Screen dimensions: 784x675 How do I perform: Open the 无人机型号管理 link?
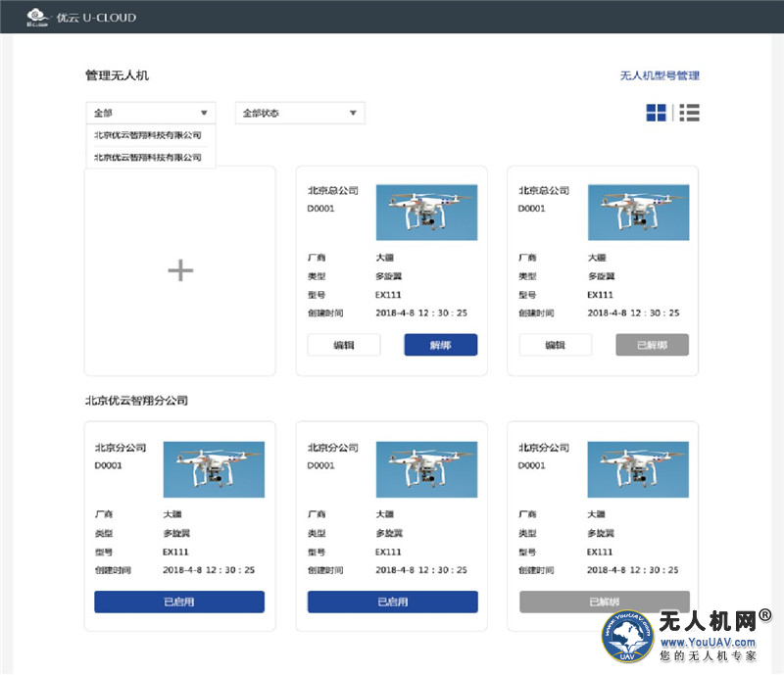(x=660, y=75)
